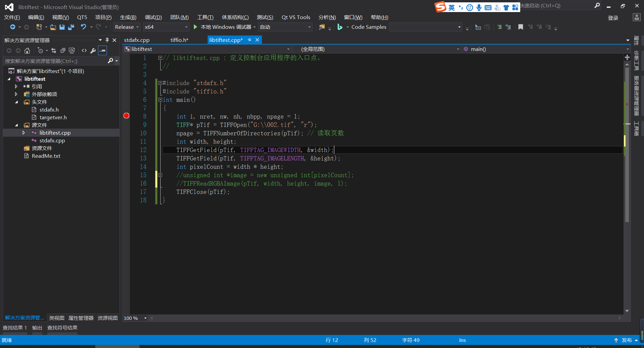Click the 登录 sign-in link
The height and width of the screenshot is (348, 644).
point(613,18)
